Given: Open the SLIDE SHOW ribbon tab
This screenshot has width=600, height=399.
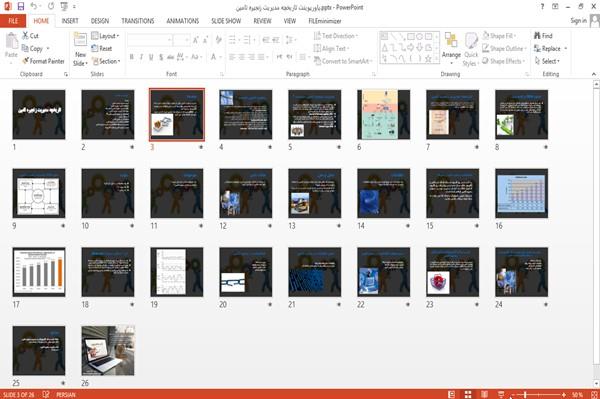Looking at the screenshot, I should pos(226,21).
